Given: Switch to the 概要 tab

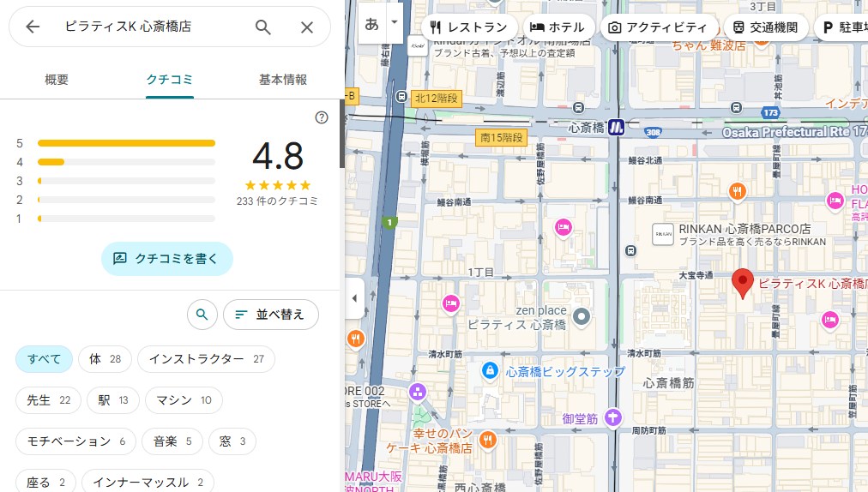Looking at the screenshot, I should 57,80.
